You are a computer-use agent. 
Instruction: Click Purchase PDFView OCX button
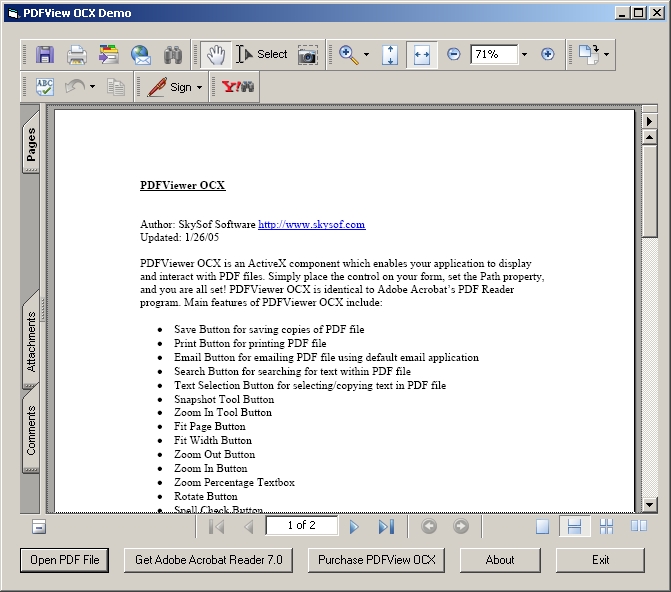click(376, 560)
